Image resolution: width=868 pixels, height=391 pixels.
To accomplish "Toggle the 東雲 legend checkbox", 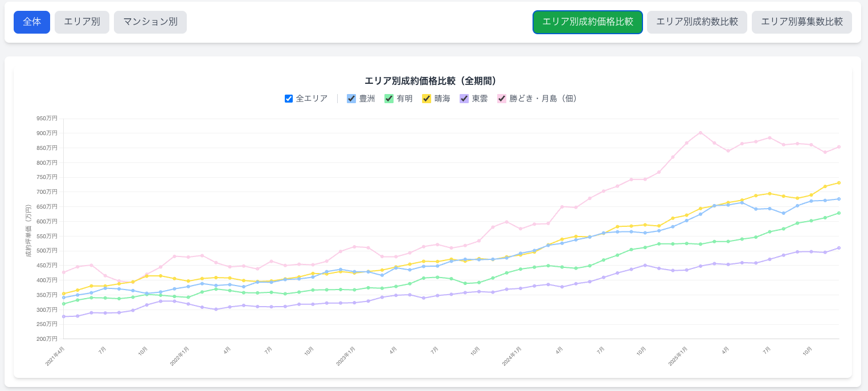I will (x=464, y=99).
